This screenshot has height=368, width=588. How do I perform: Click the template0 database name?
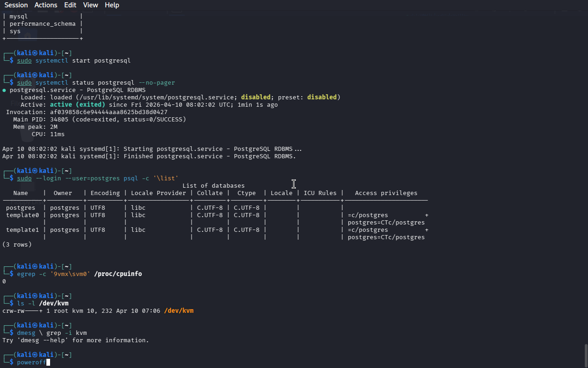(22, 215)
